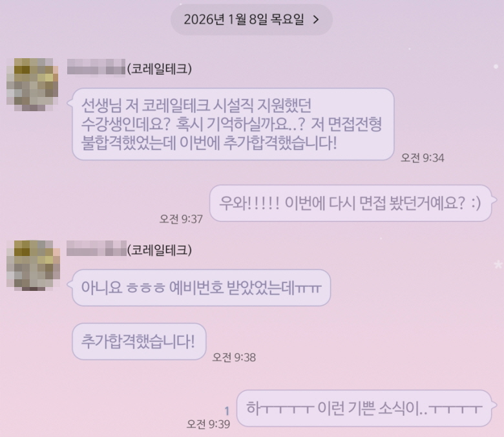Click the reply bubble 우와!!!!! 이번에 다시 면접
This screenshot has height=437, width=504.
[x=351, y=203]
